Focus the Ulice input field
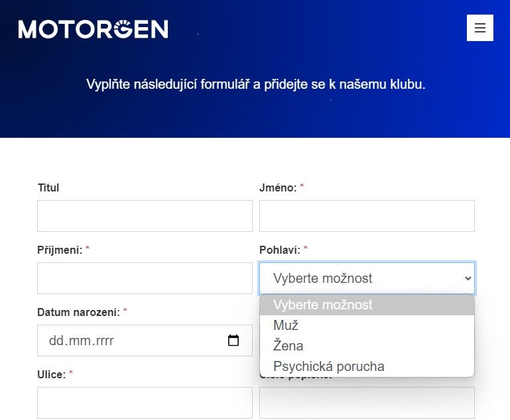 click(x=145, y=403)
